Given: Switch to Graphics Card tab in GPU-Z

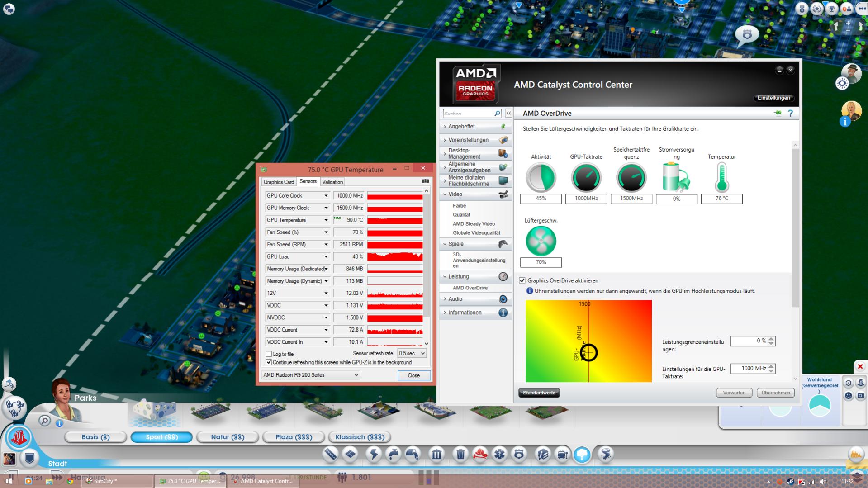Looking at the screenshot, I should (279, 182).
